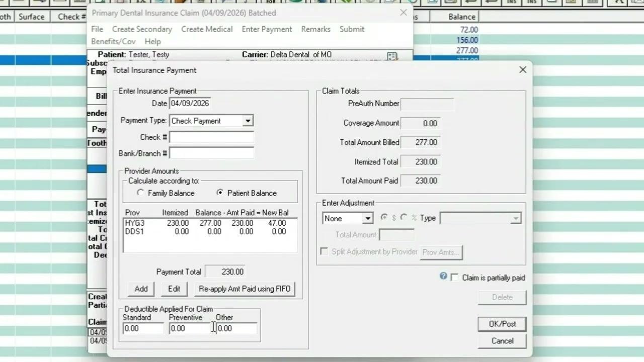Click the Total Amount Paid value
644x362 pixels.
(420, 181)
